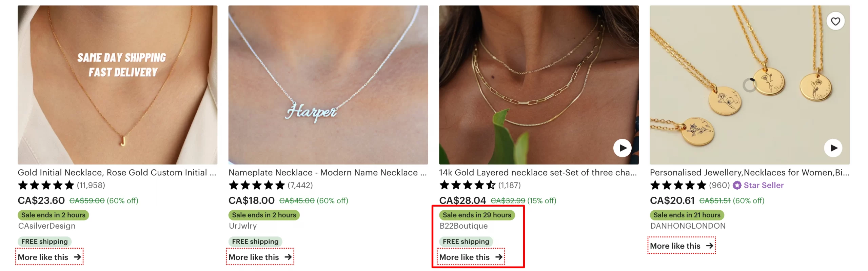The height and width of the screenshot is (271, 868).
Task: Open the Nameplate Necklace title link
Action: point(328,172)
